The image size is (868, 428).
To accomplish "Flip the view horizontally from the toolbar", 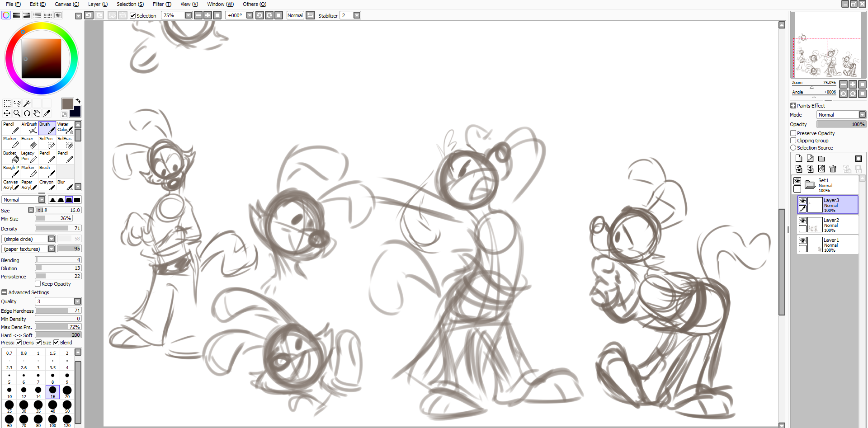I will click(311, 15).
